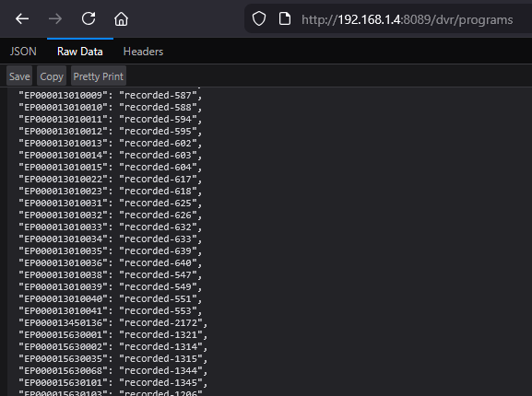Viewport: 532px width, 396px height.
Task: Open the browser home page
Action: [121, 19]
